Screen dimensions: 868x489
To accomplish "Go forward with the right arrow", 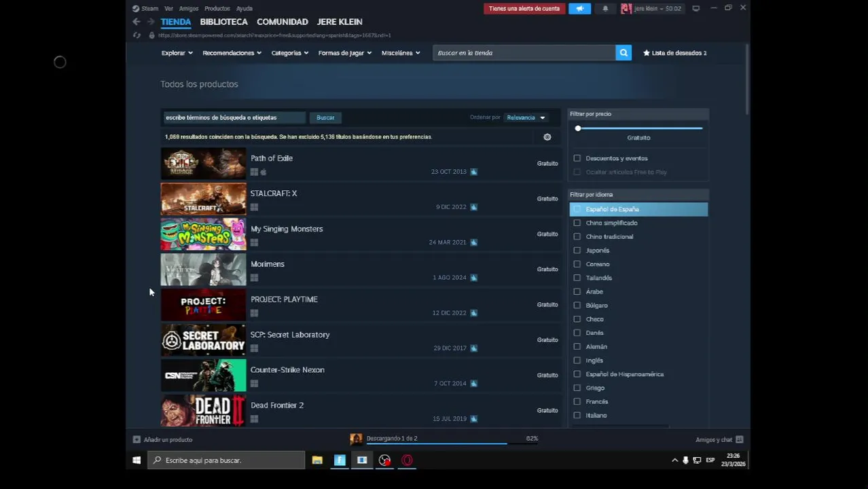I will tap(151, 22).
